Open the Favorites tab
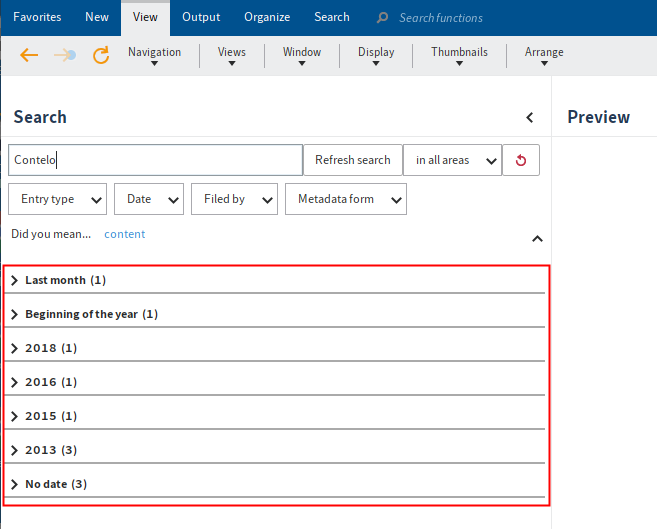Image resolution: width=657 pixels, height=529 pixels. [37, 17]
